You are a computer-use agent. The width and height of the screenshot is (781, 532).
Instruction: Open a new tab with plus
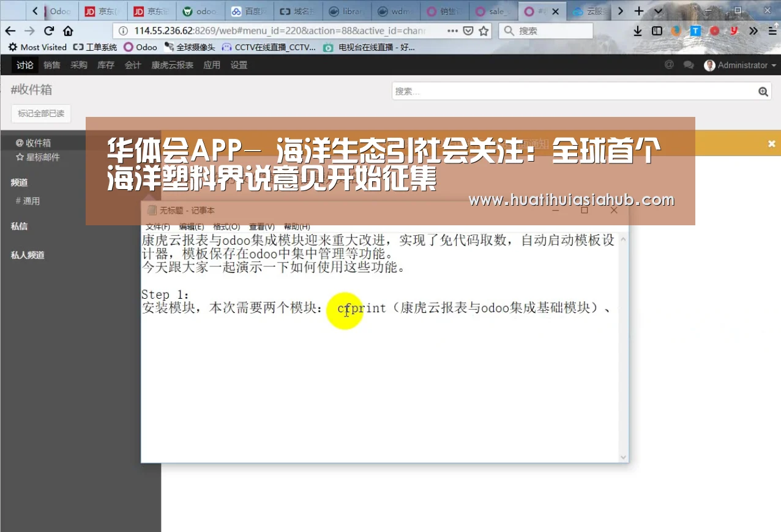point(639,11)
